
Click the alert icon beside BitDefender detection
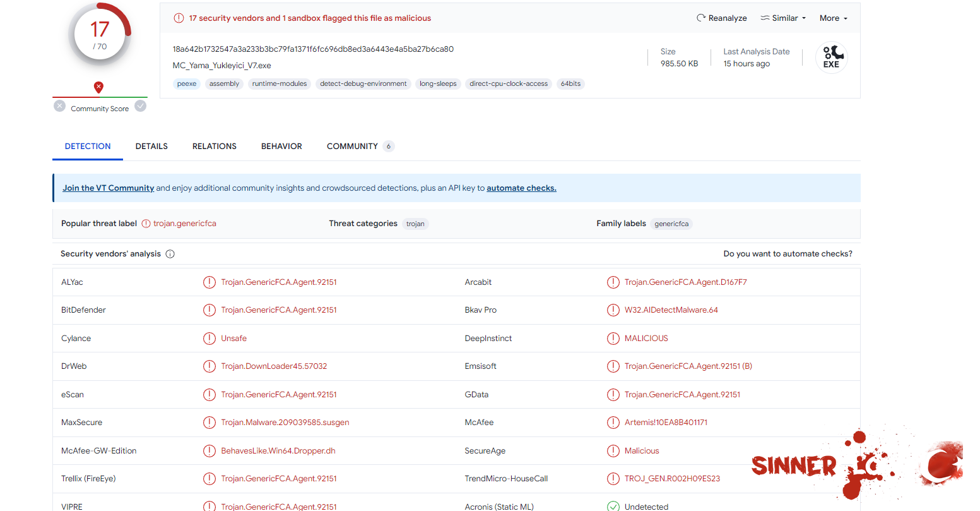click(210, 310)
